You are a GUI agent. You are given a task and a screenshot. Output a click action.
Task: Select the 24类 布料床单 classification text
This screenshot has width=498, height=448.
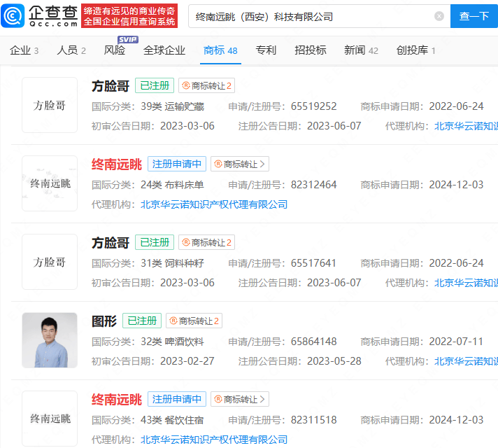172,185
